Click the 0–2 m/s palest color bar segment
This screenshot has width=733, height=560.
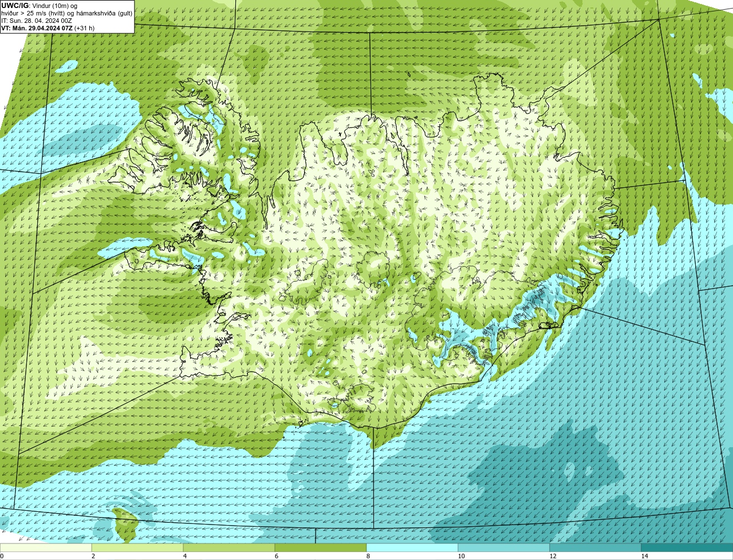point(46,547)
